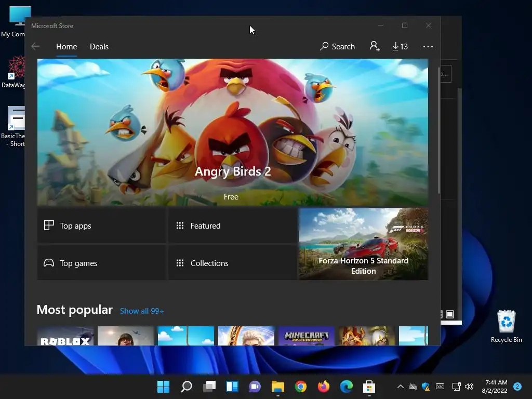Launch Firefox from the taskbar
The height and width of the screenshot is (399, 532).
click(323, 387)
